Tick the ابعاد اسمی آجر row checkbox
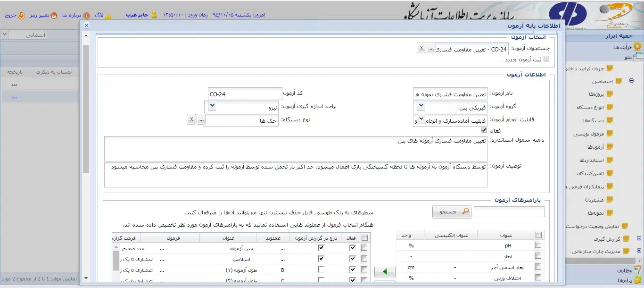 [x=538, y=267]
